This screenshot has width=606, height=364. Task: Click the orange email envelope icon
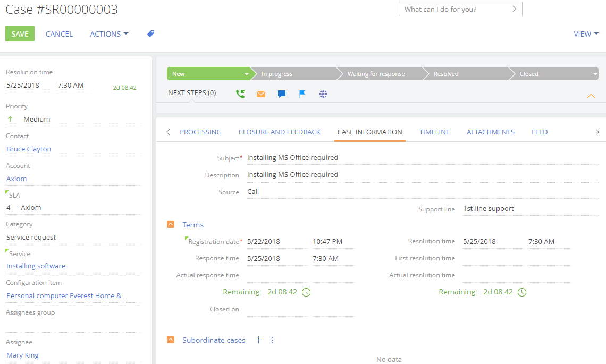coord(261,94)
